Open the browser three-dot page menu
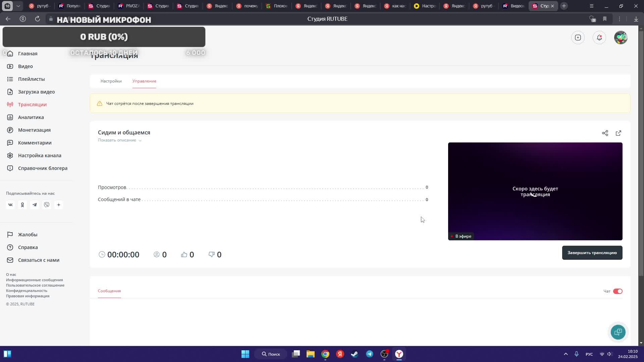Viewport: 644px width, 362px height. tap(620, 19)
